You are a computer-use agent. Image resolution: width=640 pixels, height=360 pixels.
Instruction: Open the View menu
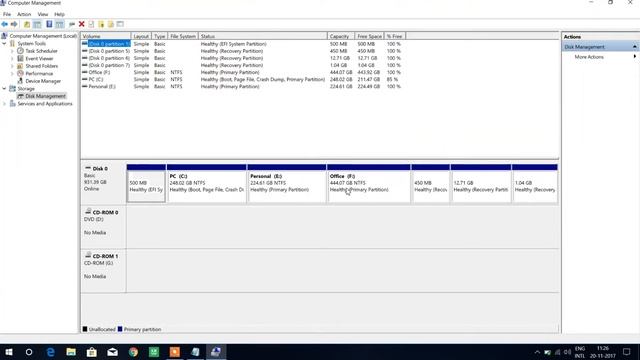[43, 14]
